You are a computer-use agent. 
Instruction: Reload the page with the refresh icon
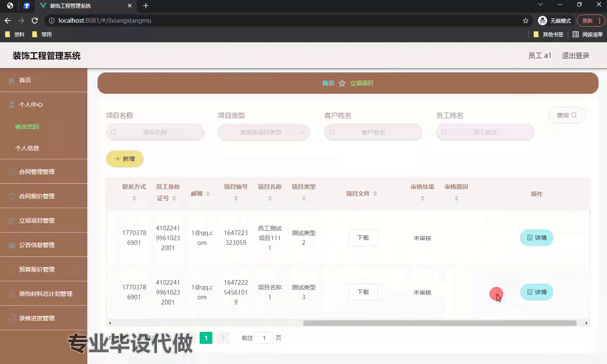35,21
